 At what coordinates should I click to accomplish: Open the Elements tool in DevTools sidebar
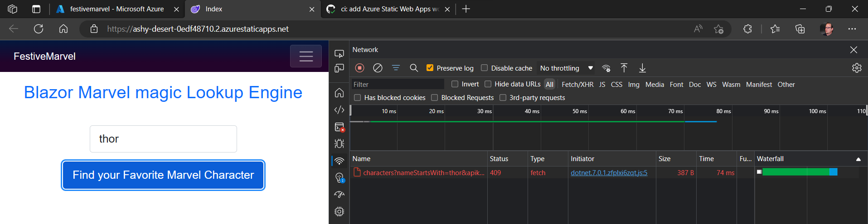click(x=339, y=110)
